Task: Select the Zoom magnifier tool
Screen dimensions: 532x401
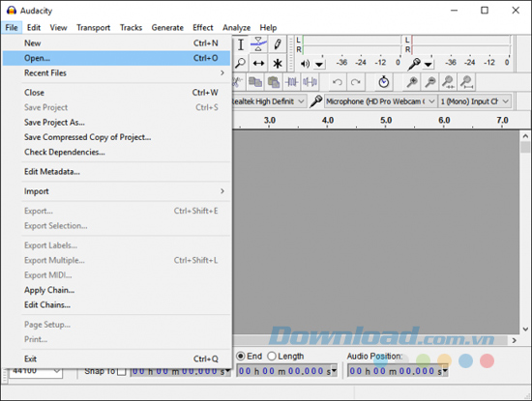Action: pos(241,63)
